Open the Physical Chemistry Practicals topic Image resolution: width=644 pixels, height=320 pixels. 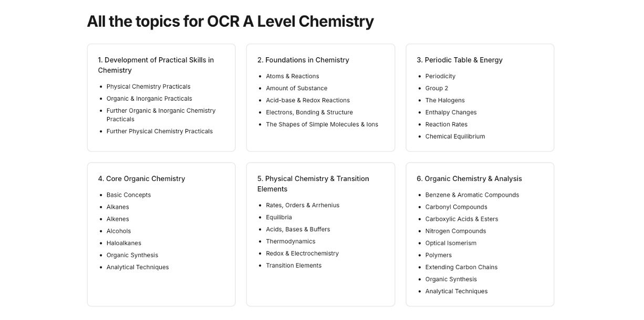point(148,87)
